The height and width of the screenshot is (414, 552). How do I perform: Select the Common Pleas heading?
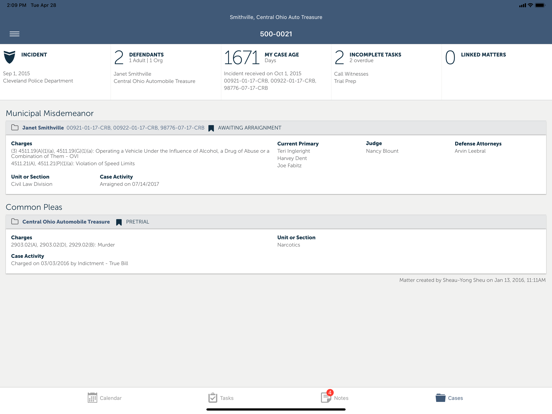[x=34, y=207]
